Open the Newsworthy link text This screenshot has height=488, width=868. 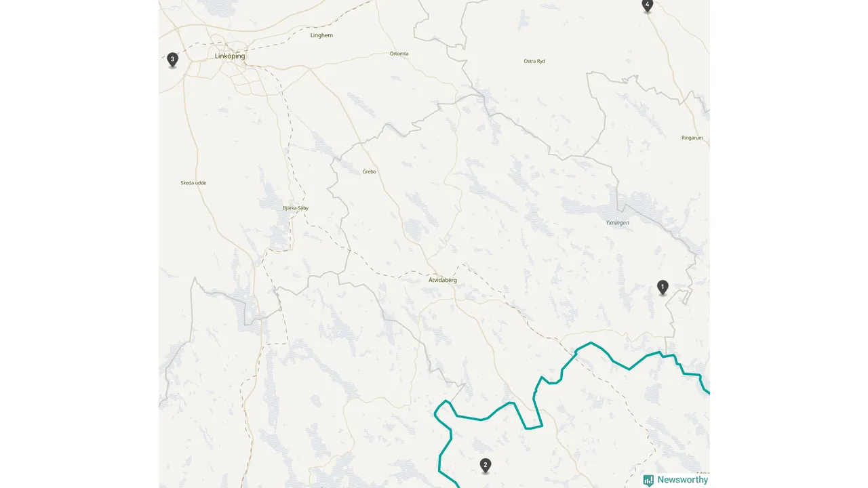tap(682, 480)
